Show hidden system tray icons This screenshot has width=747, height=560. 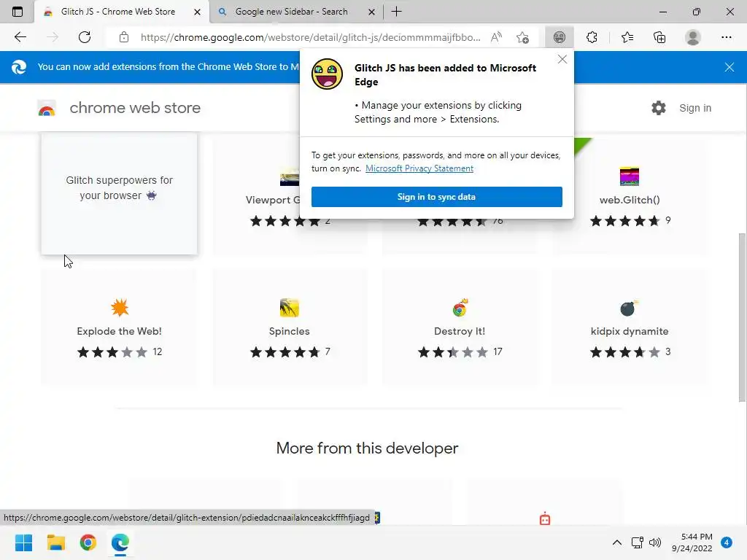click(617, 542)
